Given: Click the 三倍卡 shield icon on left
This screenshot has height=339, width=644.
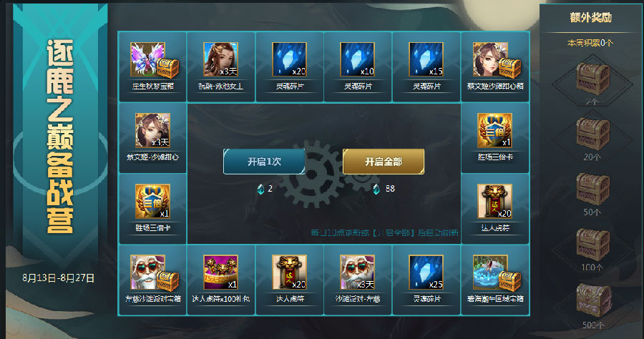Looking at the screenshot, I should click(153, 201).
